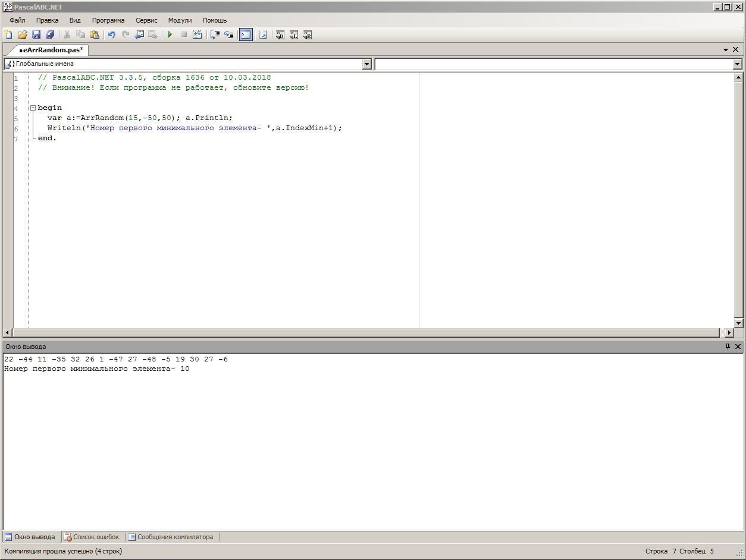Toggle the output window toolbar button
Viewport: 746px width, 560px height.
click(x=246, y=35)
